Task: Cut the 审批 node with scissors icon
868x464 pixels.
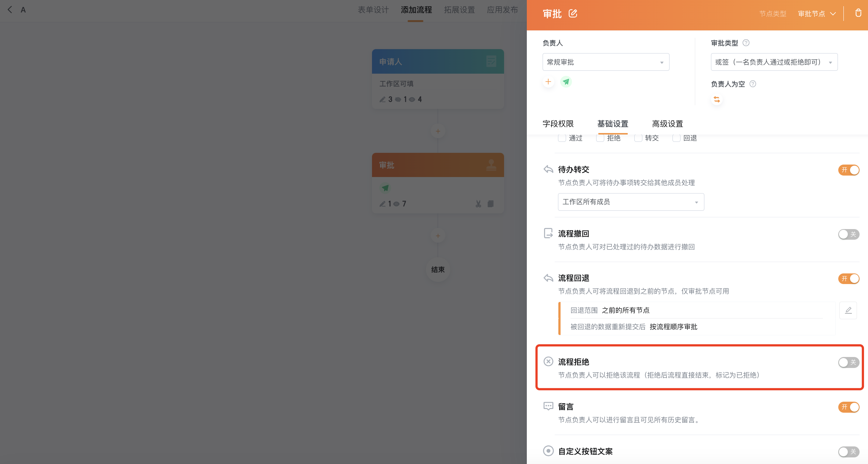Action: coord(478,204)
